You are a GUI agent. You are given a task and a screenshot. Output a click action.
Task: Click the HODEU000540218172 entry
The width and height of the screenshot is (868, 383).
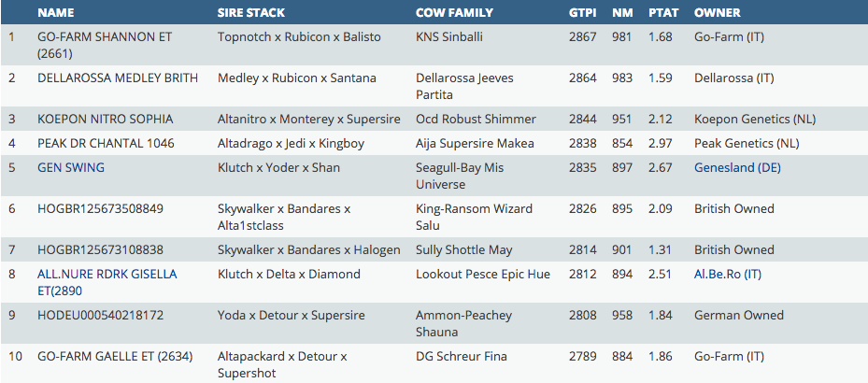point(100,316)
